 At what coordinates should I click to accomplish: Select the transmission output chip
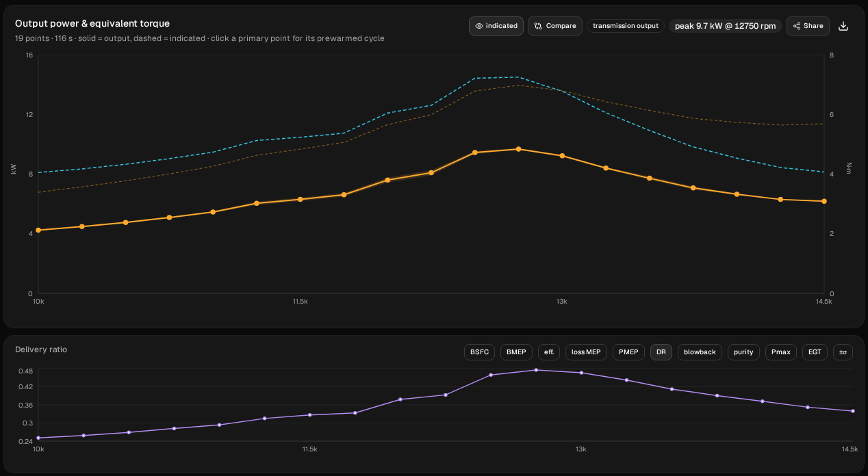point(626,26)
